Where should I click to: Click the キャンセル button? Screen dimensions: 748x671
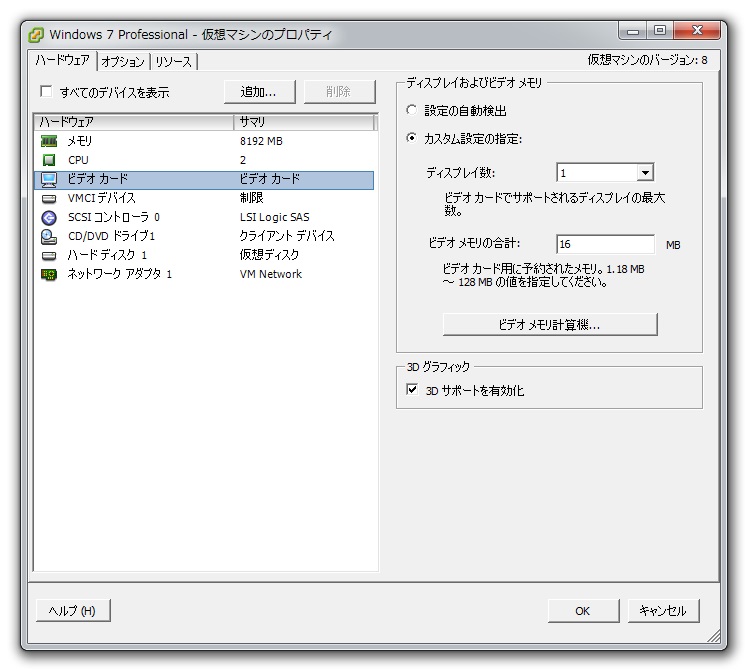664,611
